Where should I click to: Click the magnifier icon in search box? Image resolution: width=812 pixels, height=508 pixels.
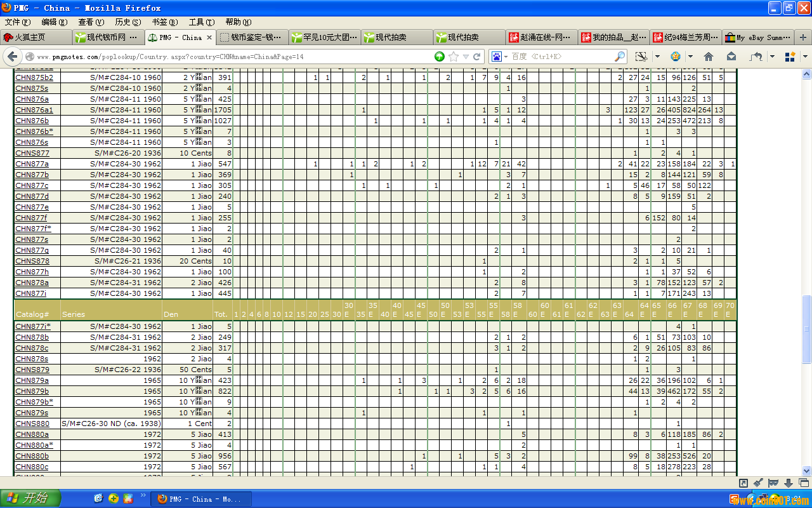(x=620, y=57)
